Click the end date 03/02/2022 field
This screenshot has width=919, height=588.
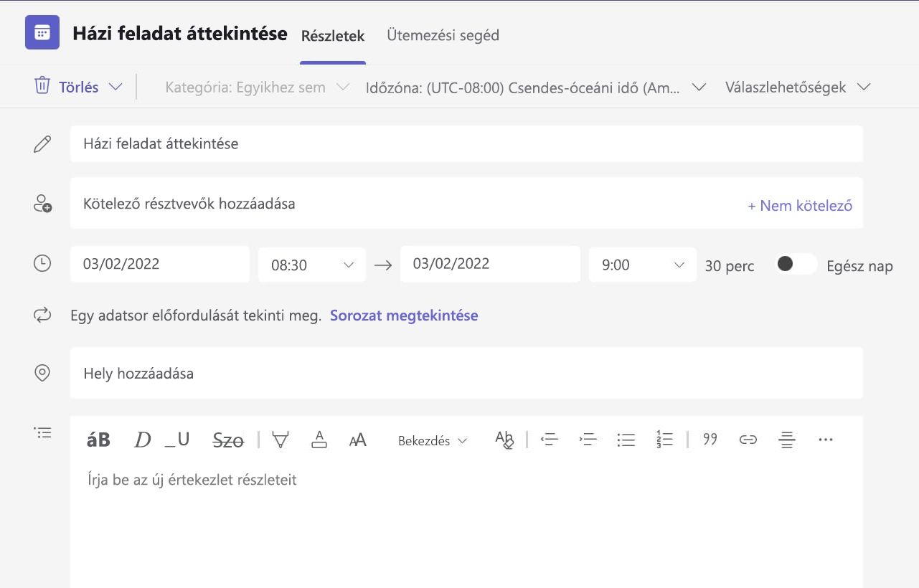tap(490, 264)
